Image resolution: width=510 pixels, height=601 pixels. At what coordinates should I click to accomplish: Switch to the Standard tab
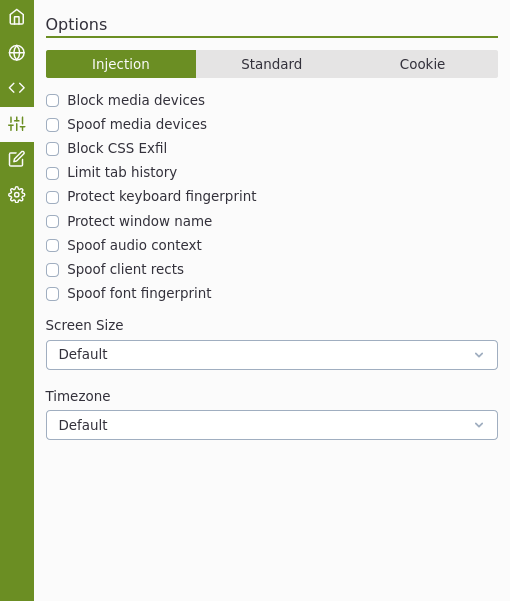point(271,64)
